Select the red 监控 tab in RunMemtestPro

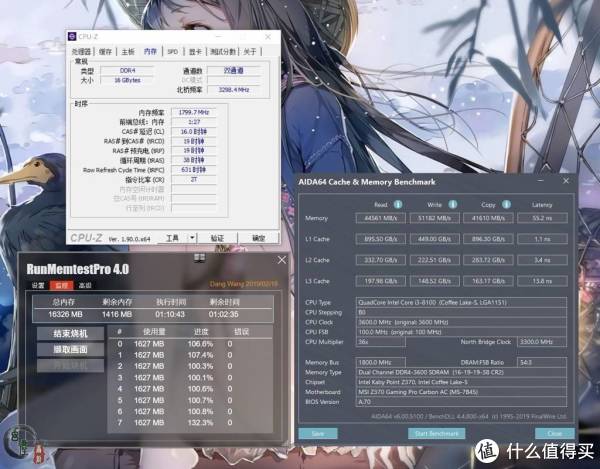click(x=62, y=285)
